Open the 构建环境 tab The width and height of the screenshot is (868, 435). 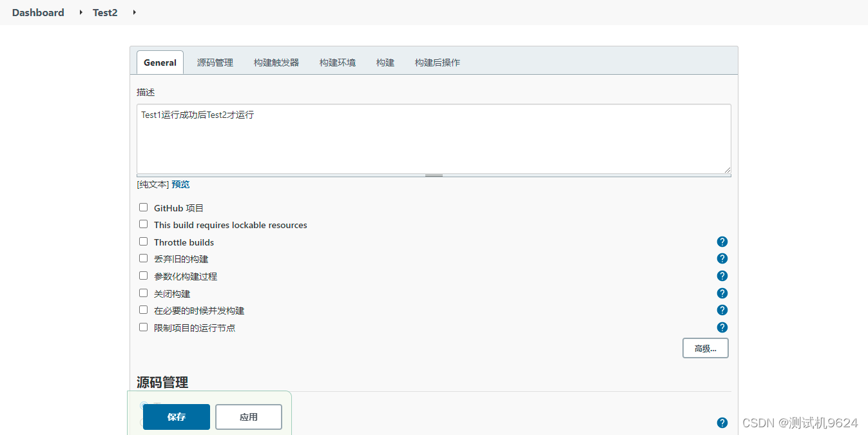[x=338, y=63]
